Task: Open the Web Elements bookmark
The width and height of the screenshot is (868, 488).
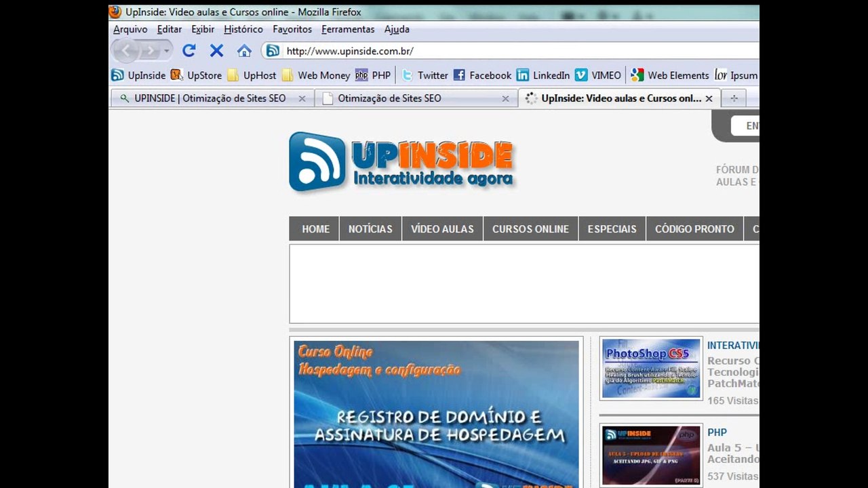Action: point(670,75)
